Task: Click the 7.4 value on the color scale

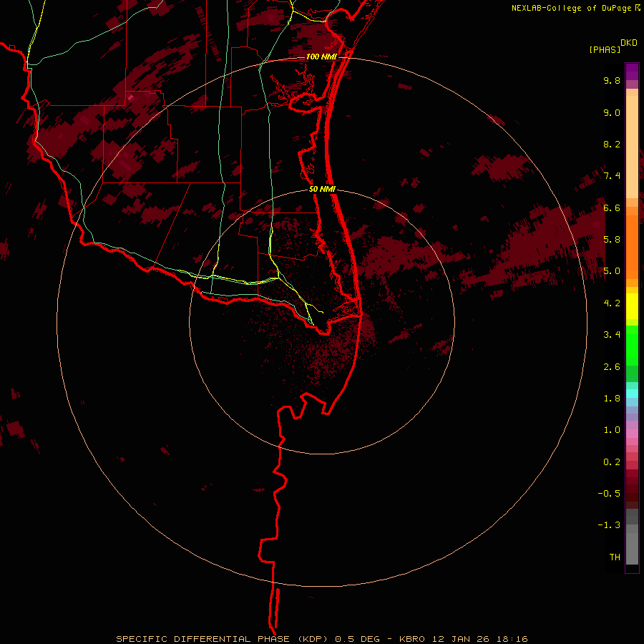Action: click(x=612, y=176)
